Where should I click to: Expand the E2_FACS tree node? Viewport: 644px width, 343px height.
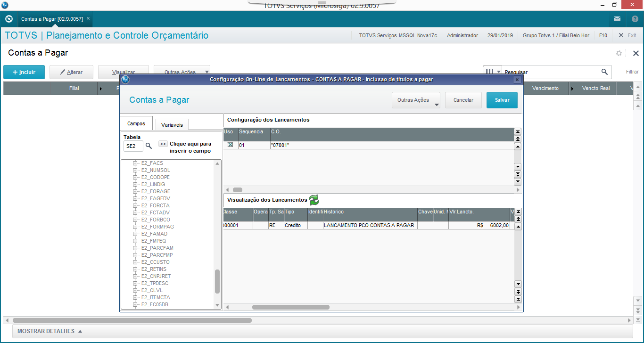pyautogui.click(x=135, y=163)
